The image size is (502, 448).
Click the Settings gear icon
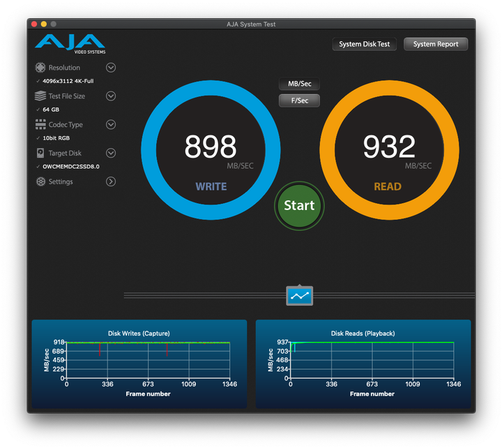(x=40, y=182)
